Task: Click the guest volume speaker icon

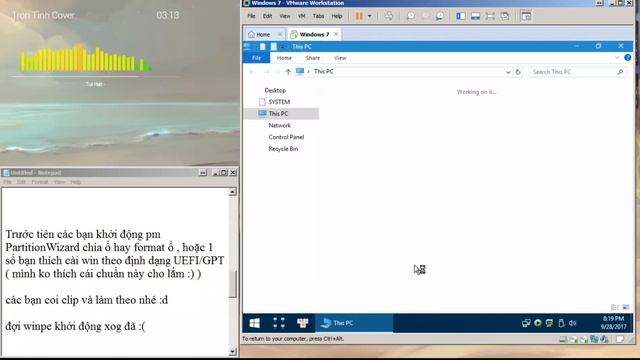Action: [573, 323]
